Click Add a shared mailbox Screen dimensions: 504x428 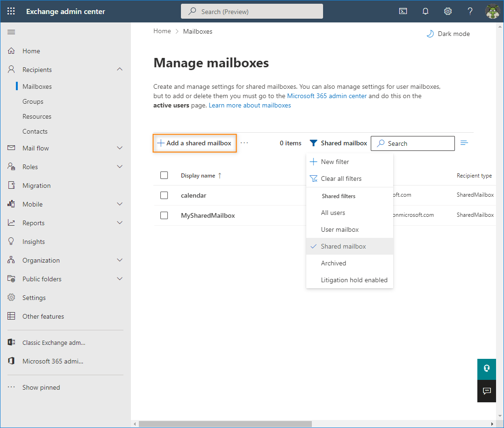[194, 143]
